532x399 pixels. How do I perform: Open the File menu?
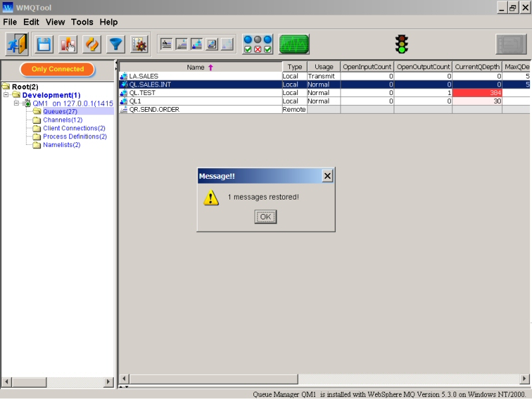point(10,22)
